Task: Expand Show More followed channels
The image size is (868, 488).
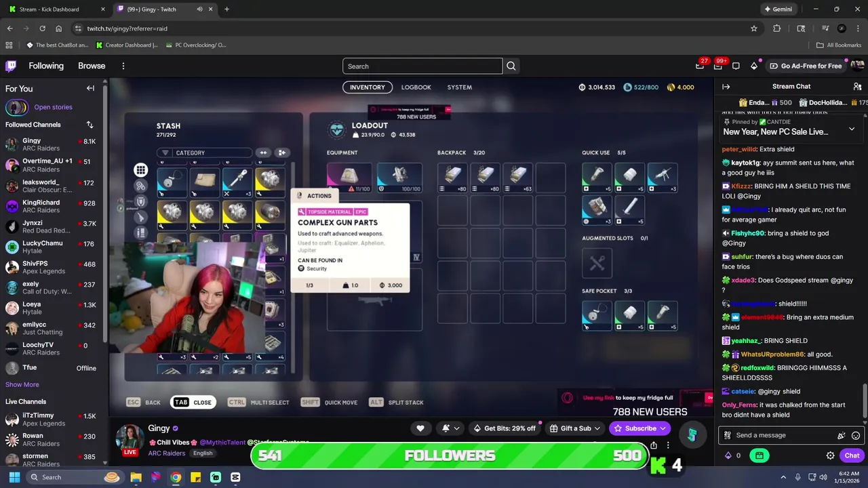Action: (22, 384)
